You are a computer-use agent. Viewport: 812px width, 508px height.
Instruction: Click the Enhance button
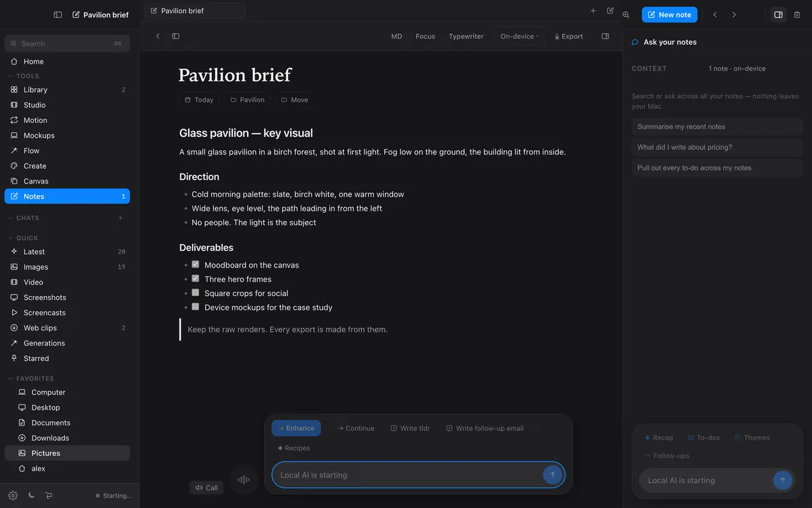coord(296,428)
